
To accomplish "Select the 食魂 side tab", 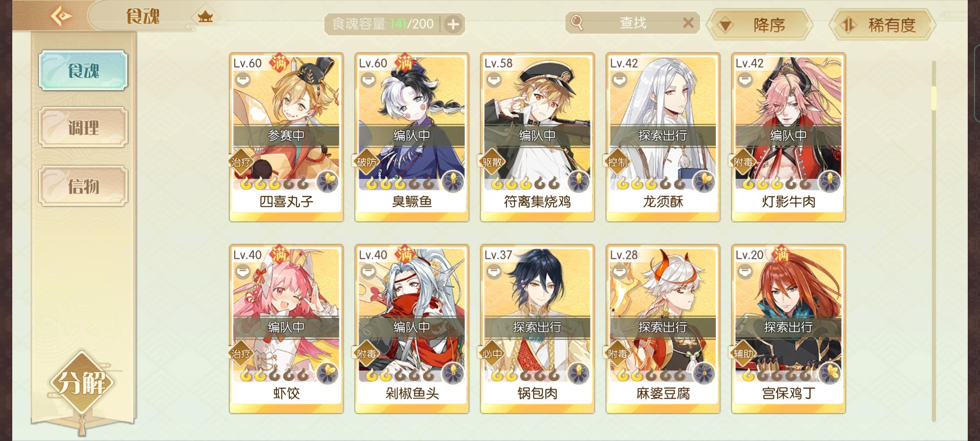I will (x=83, y=70).
